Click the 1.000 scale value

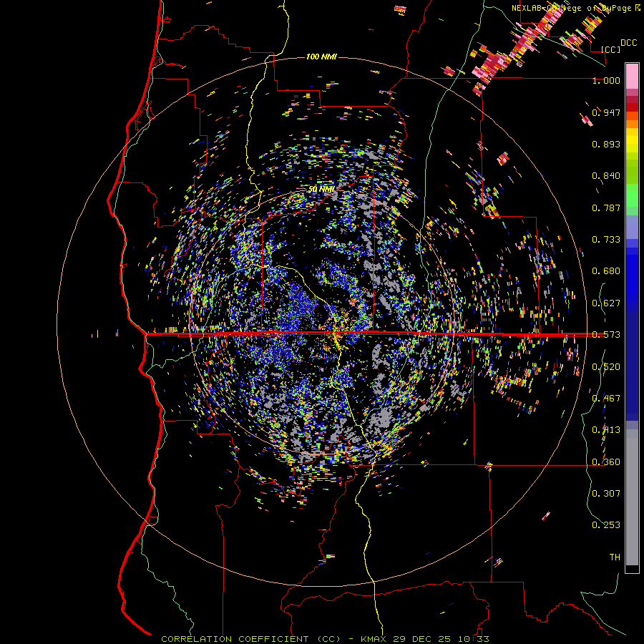click(x=606, y=80)
